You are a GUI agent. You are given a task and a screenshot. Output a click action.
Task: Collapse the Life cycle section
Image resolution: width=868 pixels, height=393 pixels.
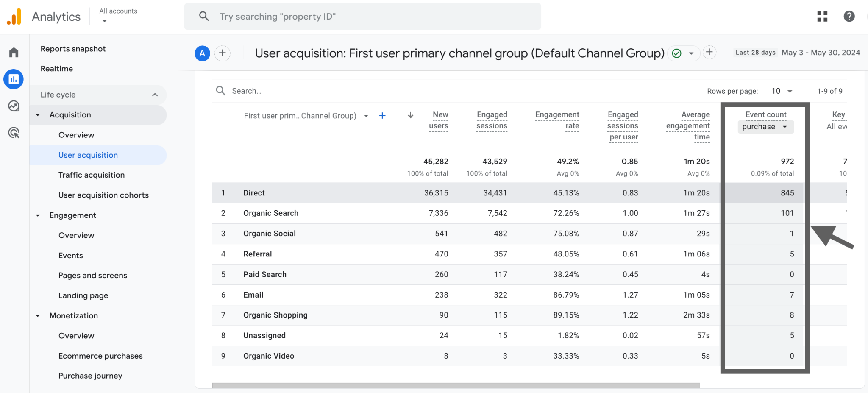[x=155, y=94]
